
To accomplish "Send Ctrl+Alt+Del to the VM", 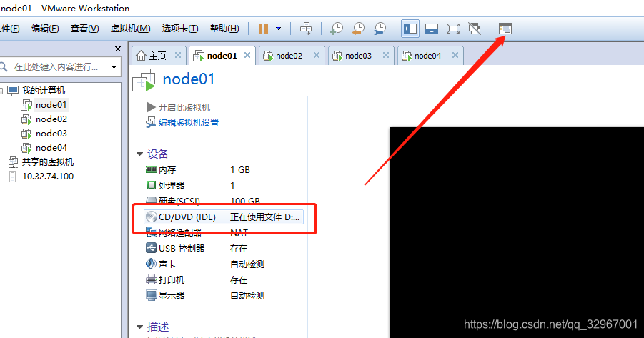I will [306, 29].
